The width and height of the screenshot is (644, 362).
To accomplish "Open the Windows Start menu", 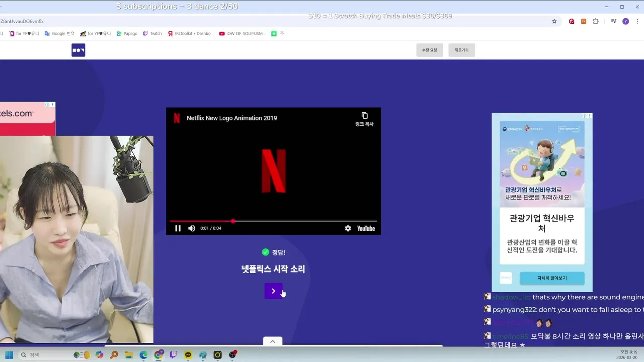I will 9,355.
